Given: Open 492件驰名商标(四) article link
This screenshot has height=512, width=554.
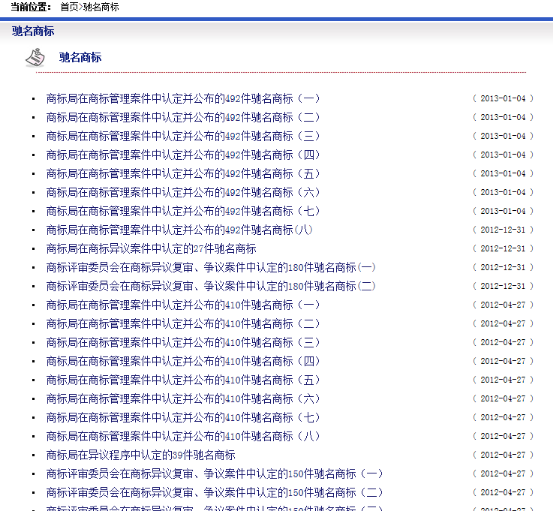Looking at the screenshot, I should 183,155.
